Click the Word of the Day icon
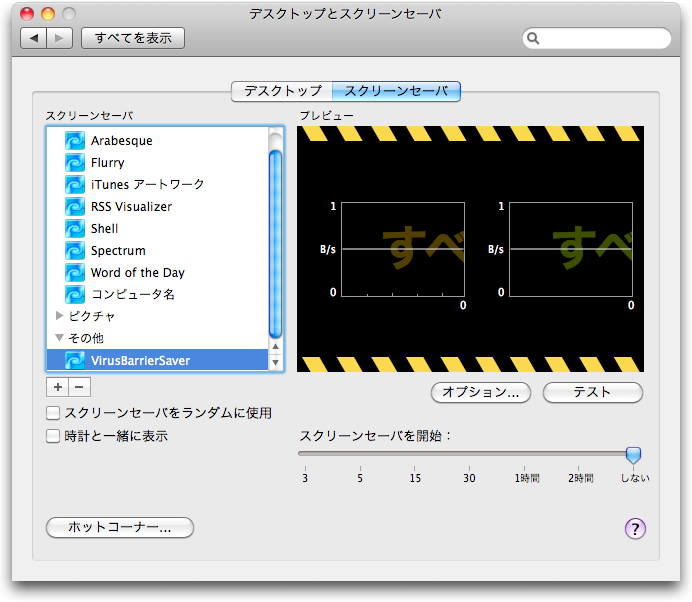The image size is (692, 602). (x=75, y=273)
